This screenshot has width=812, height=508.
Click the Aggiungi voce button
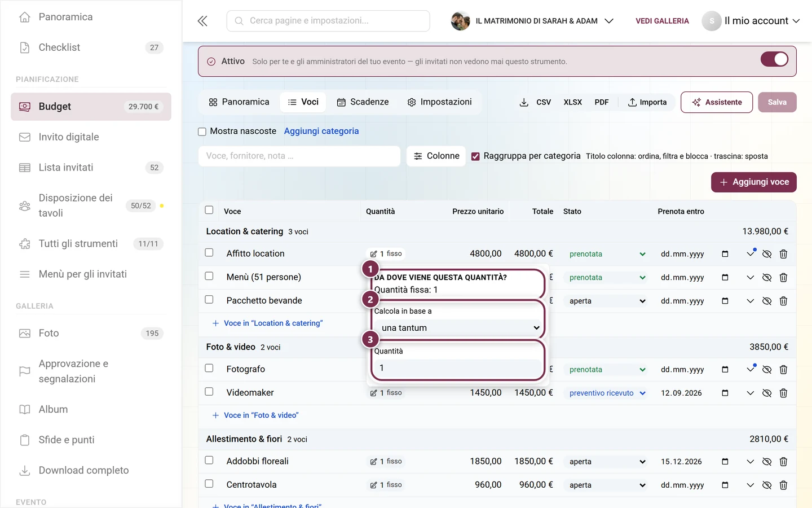coord(754,182)
